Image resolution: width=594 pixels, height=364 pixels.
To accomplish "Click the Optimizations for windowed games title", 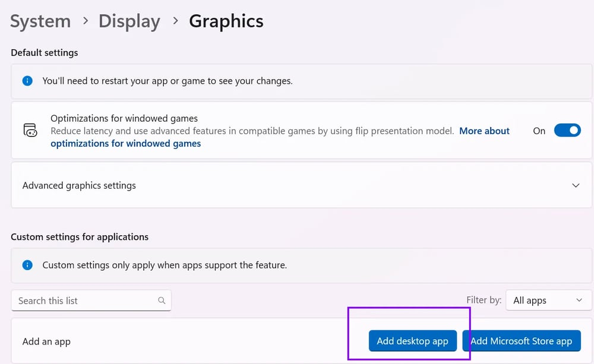I will coord(124,119).
